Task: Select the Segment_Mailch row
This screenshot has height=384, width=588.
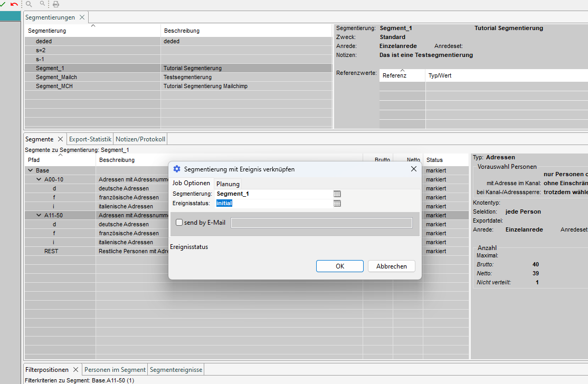Action: (x=56, y=77)
